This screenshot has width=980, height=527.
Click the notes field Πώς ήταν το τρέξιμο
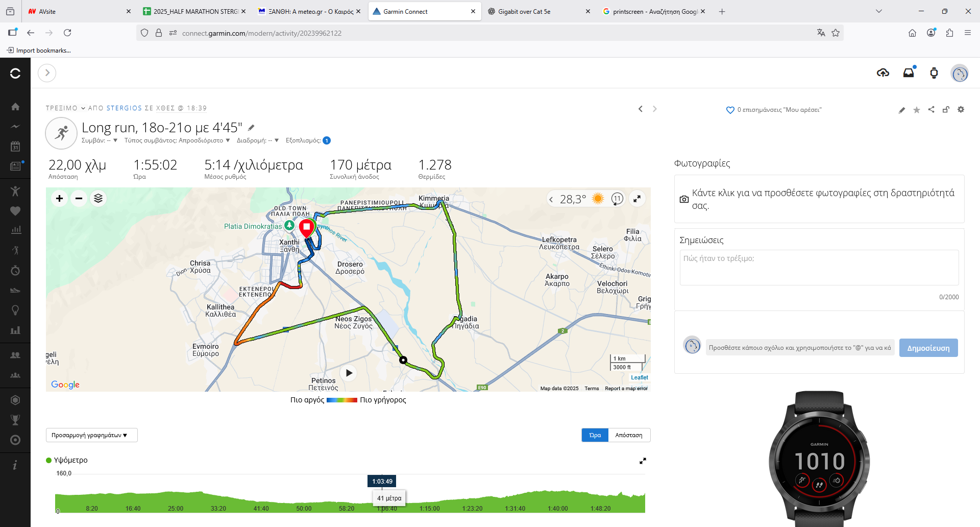[x=819, y=267]
